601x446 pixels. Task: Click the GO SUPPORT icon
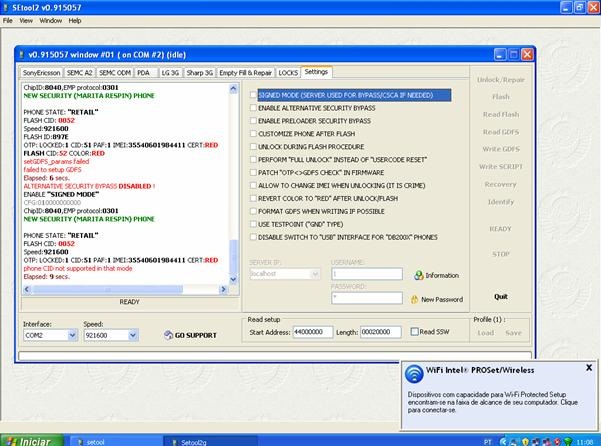(168, 335)
